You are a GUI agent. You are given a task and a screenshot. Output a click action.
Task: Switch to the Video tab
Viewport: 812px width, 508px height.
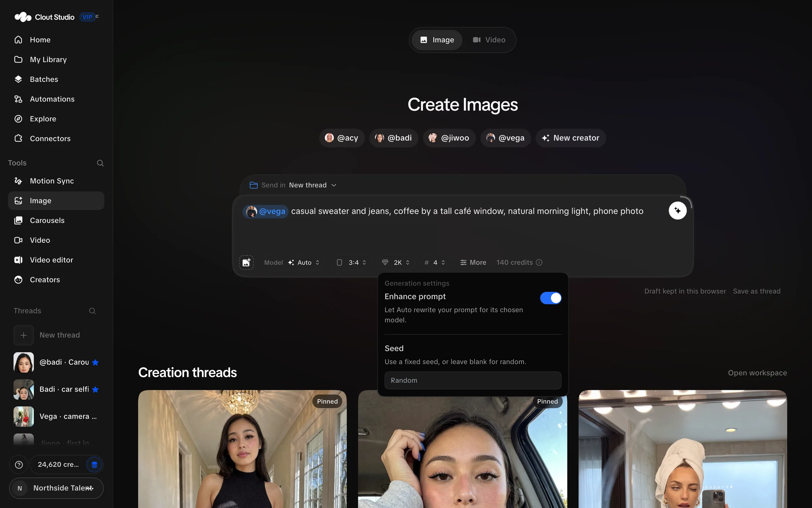pyautogui.click(x=489, y=40)
